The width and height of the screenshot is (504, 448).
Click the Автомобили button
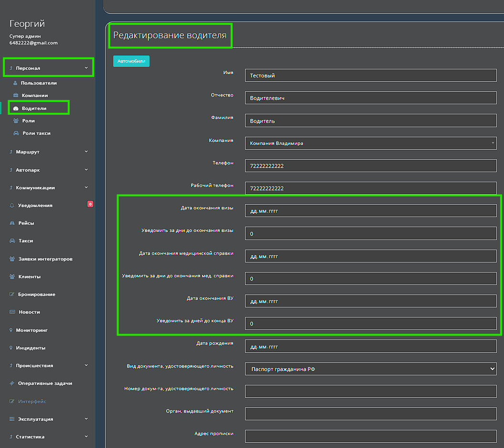[x=131, y=61]
